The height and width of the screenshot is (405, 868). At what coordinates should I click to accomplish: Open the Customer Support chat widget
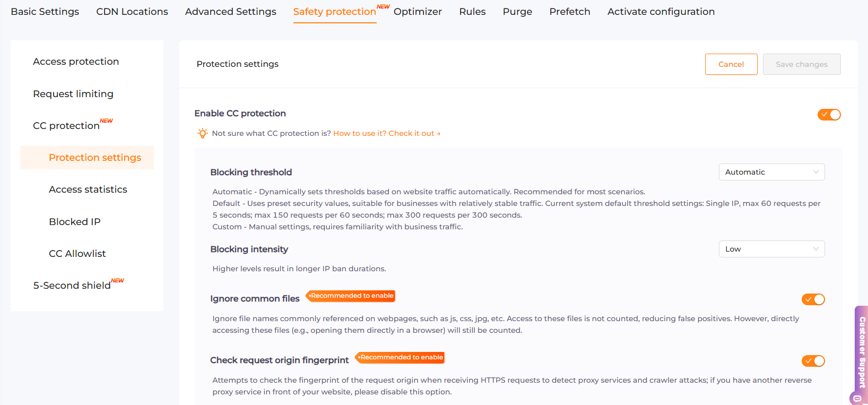click(x=861, y=353)
